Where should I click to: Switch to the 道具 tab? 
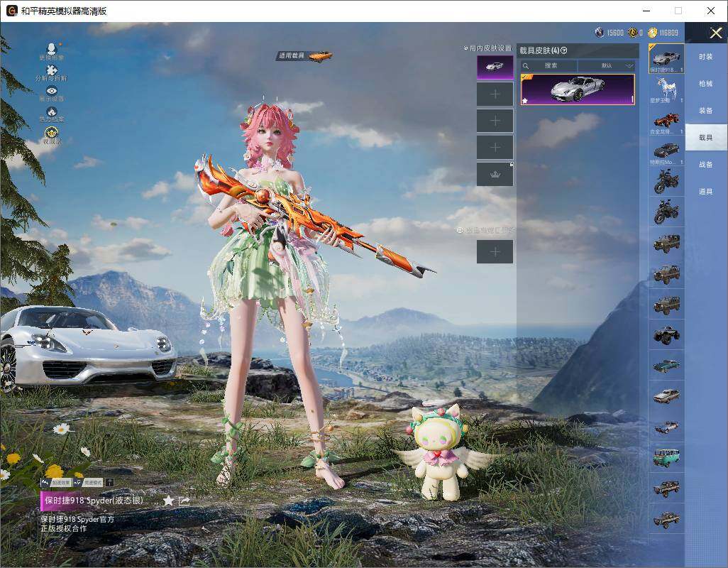pyautogui.click(x=706, y=192)
